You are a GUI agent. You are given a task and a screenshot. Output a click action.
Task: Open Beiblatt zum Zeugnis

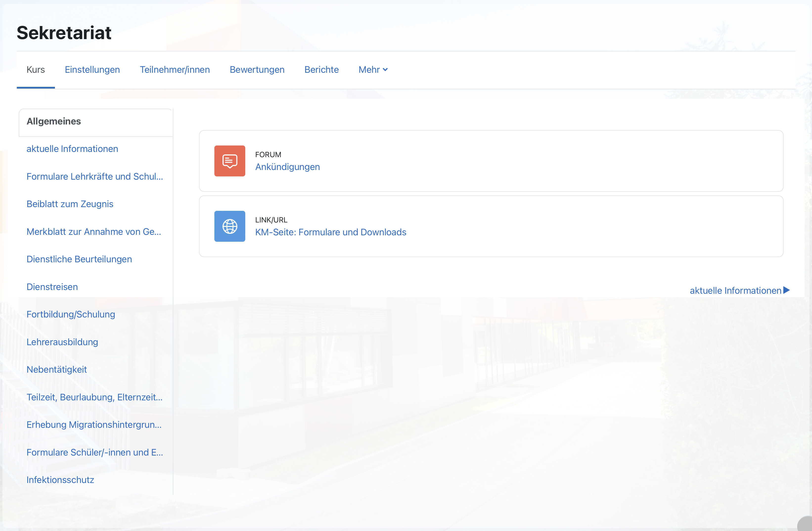69,204
